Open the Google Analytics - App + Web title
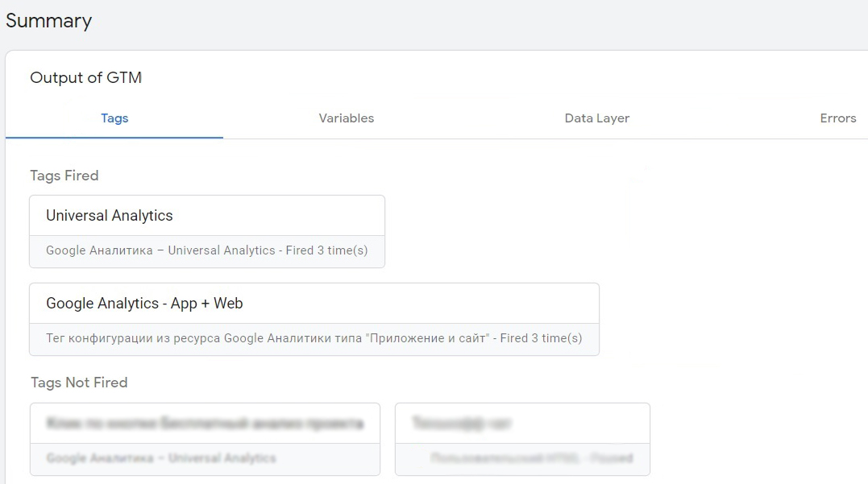 (x=144, y=304)
